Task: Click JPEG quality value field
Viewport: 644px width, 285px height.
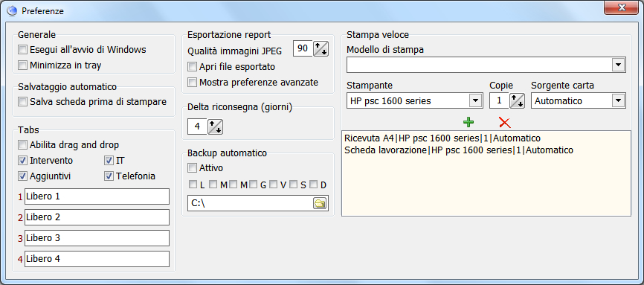Action: (x=303, y=48)
